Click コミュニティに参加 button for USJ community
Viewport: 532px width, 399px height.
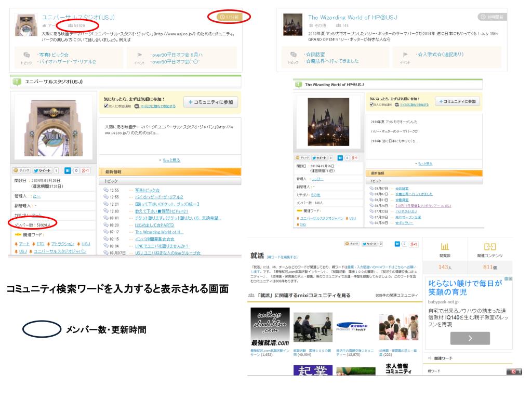(210, 102)
